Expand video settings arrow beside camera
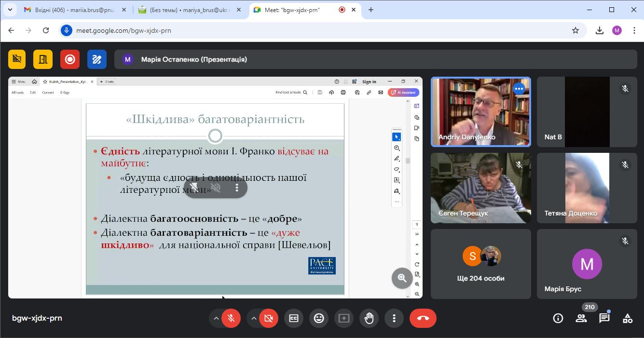The image size is (644, 338). (x=254, y=318)
